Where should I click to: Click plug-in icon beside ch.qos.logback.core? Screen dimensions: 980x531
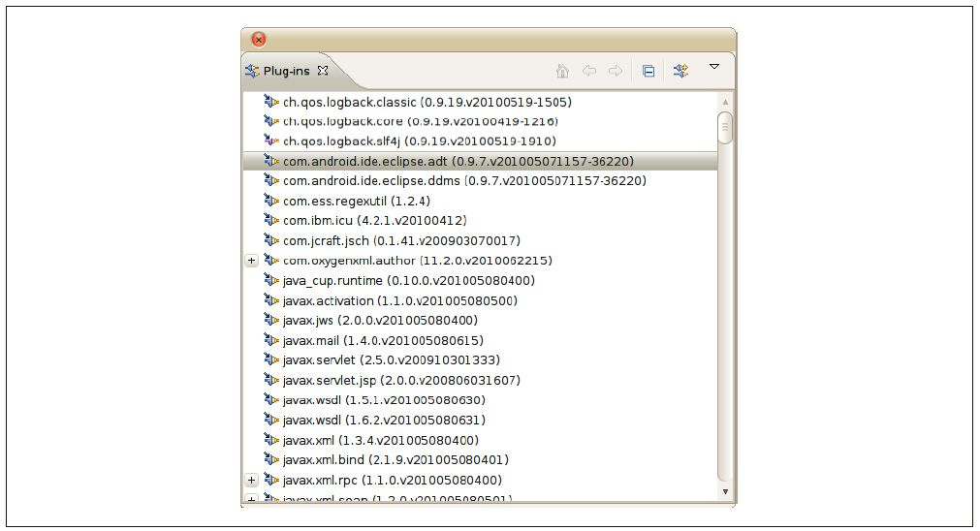(x=271, y=120)
